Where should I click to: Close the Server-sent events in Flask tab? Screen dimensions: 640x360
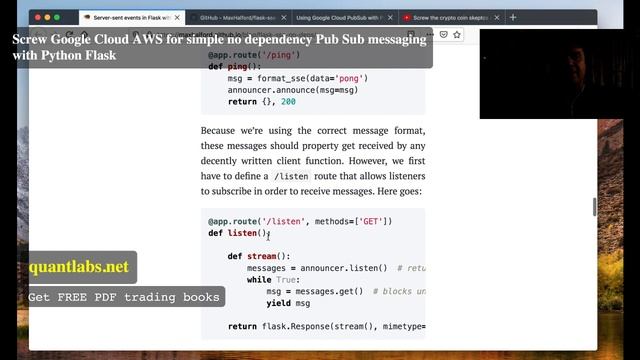(x=177, y=18)
